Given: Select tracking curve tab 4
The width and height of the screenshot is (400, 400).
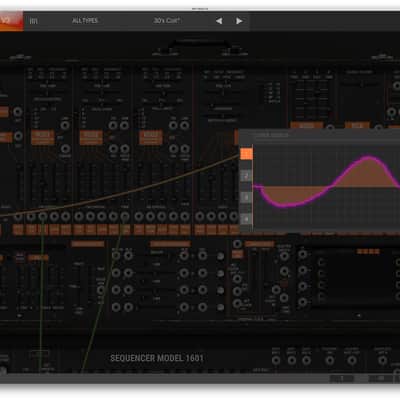Looking at the screenshot, I should [x=246, y=219].
